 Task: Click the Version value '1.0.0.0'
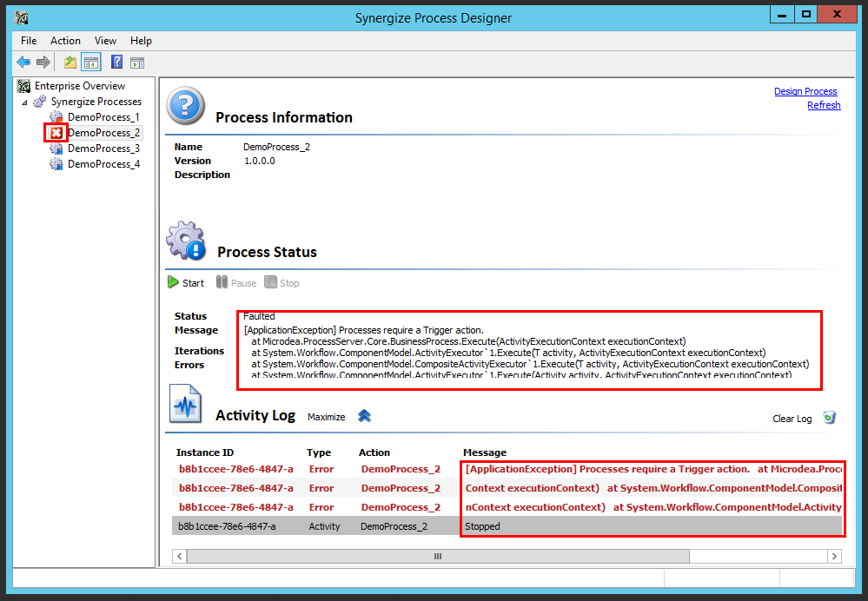coord(260,161)
